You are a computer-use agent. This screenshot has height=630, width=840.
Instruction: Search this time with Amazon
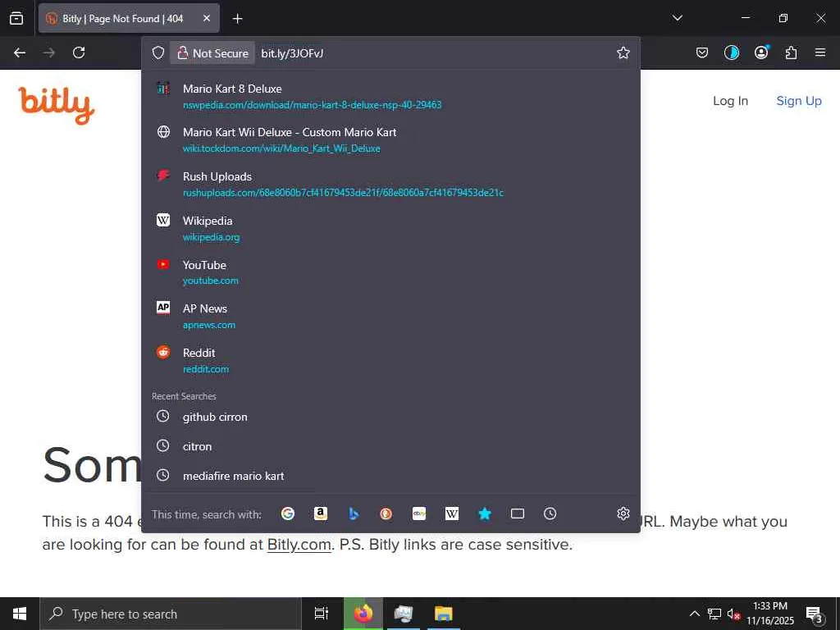click(x=321, y=514)
